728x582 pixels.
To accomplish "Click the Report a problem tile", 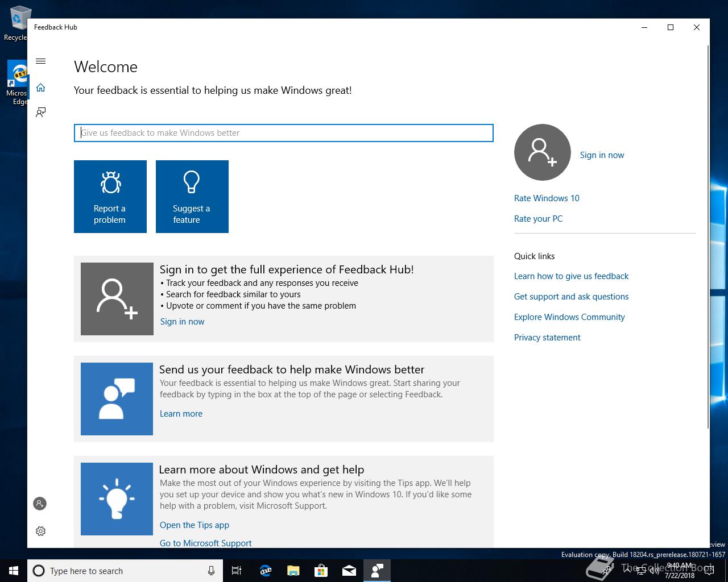I will click(x=110, y=197).
